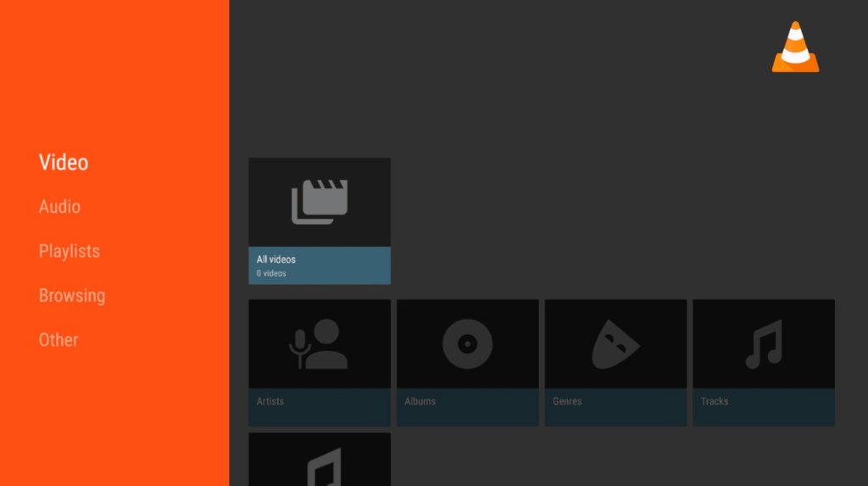Open the Other section
The image size is (868, 486).
pyautogui.click(x=58, y=340)
